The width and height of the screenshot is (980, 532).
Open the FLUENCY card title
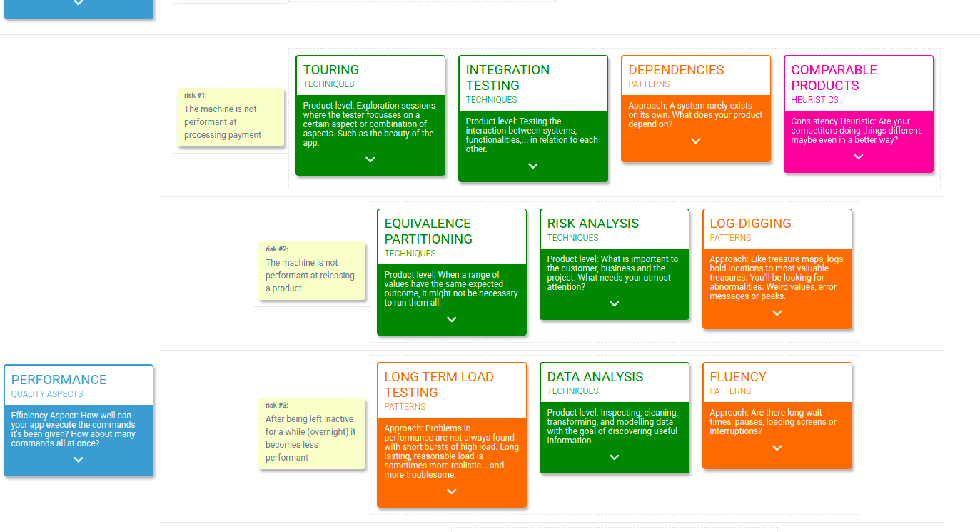point(738,377)
